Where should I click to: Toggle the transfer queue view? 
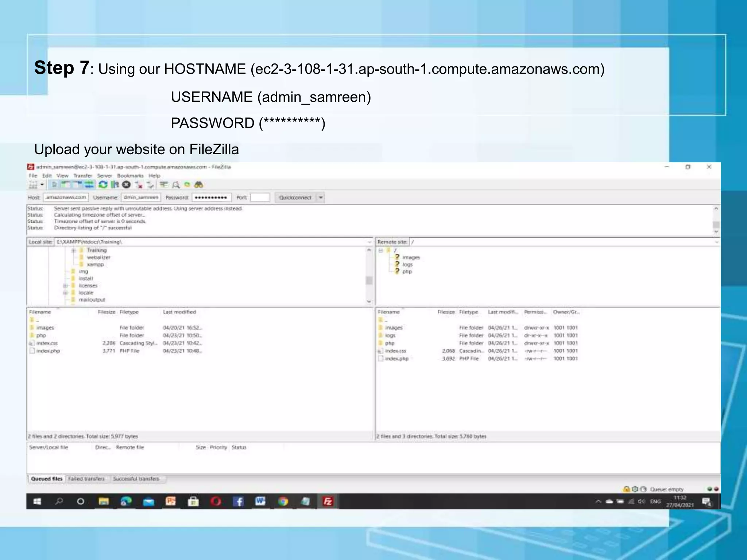click(89, 185)
